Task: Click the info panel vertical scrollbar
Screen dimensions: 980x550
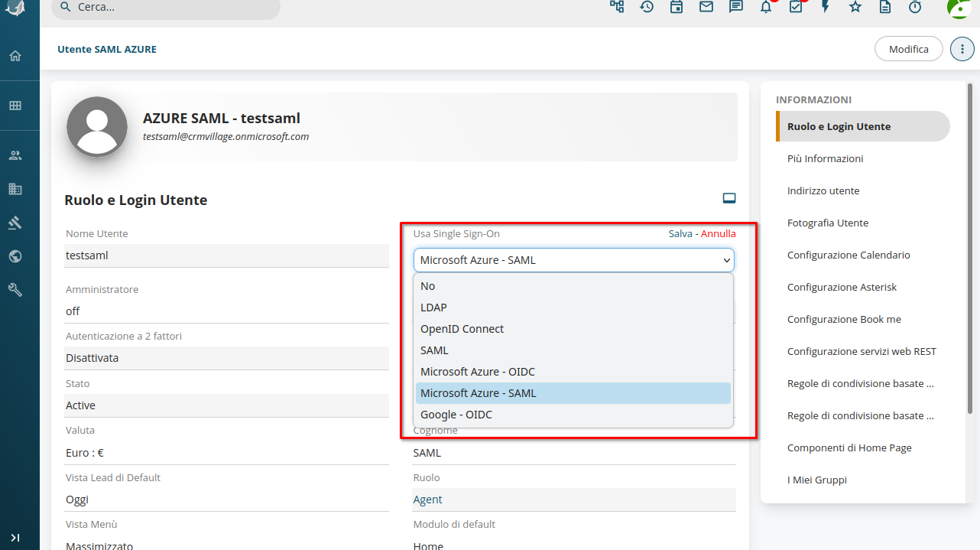Action: [x=971, y=249]
